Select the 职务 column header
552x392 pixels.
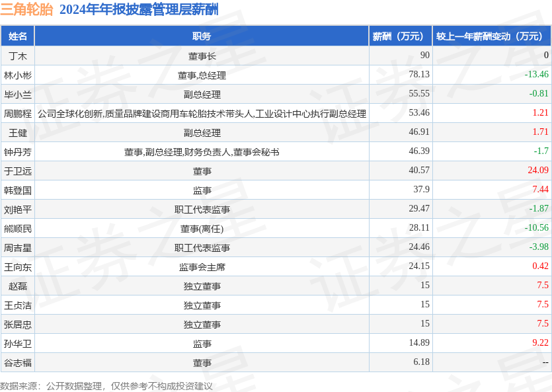coord(202,36)
